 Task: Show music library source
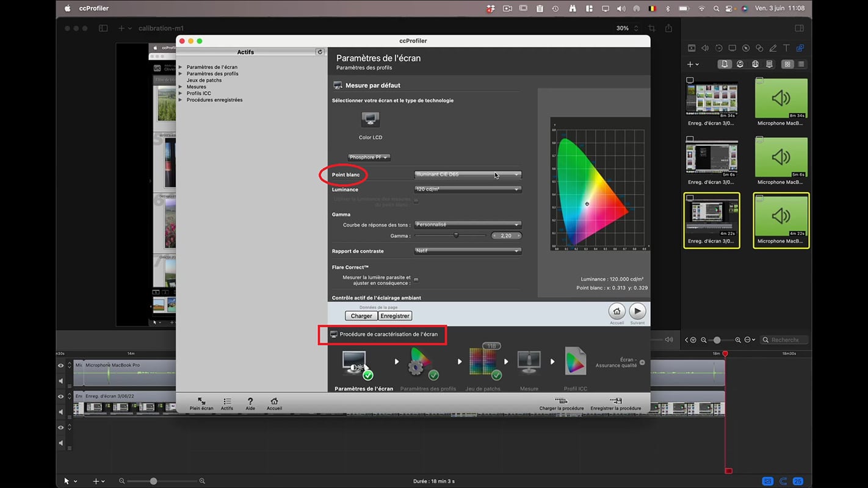[740, 64]
